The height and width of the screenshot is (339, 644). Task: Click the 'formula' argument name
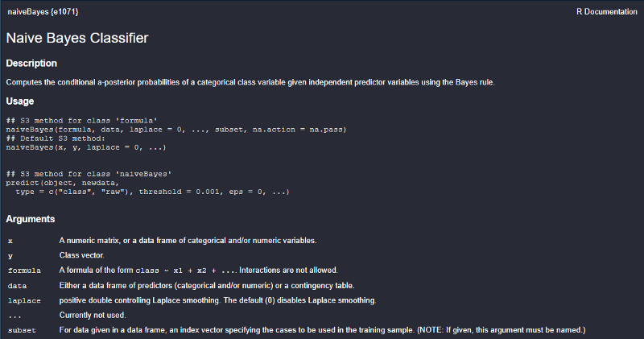tap(24, 271)
